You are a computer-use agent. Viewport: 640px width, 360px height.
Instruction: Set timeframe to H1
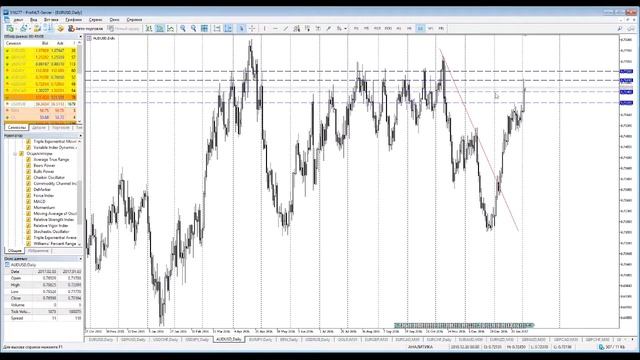399,28
